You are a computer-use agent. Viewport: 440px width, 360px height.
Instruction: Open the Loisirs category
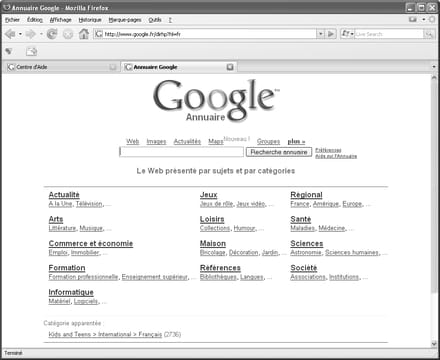(x=212, y=219)
